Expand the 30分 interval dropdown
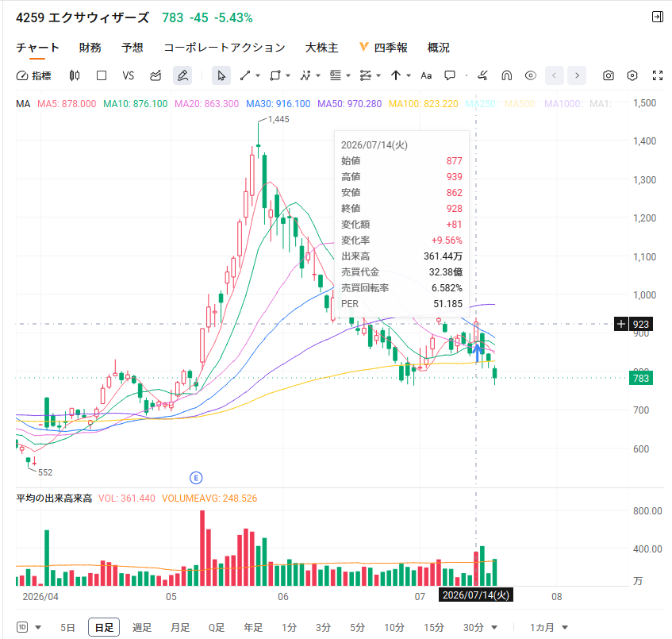The height and width of the screenshot is (639, 672). 494,628
